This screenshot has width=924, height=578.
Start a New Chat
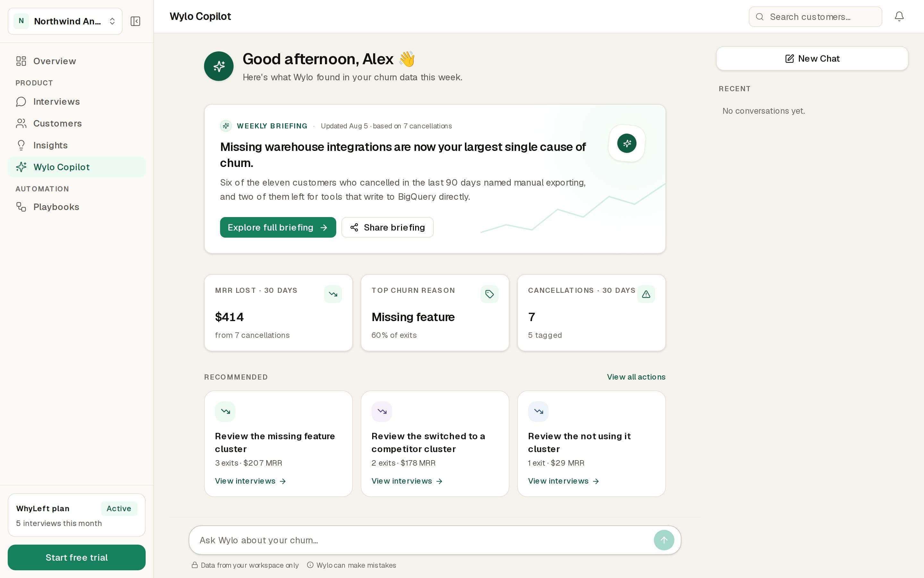(812, 58)
